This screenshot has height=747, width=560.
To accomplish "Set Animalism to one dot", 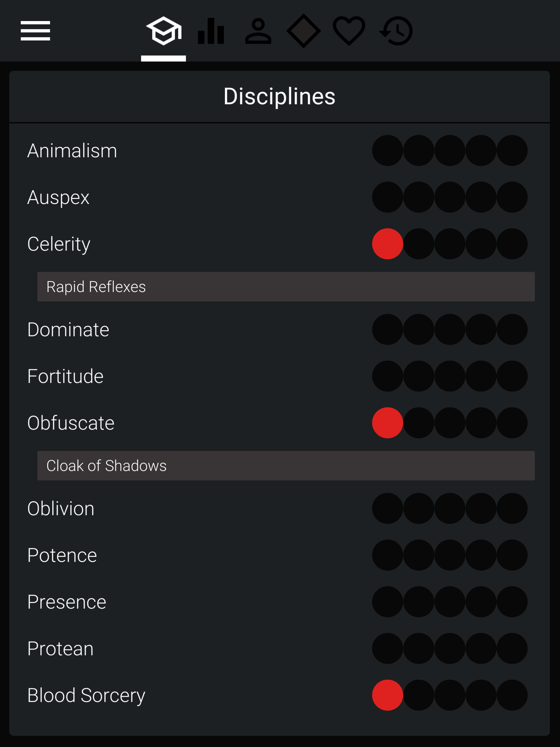I will [x=387, y=151].
